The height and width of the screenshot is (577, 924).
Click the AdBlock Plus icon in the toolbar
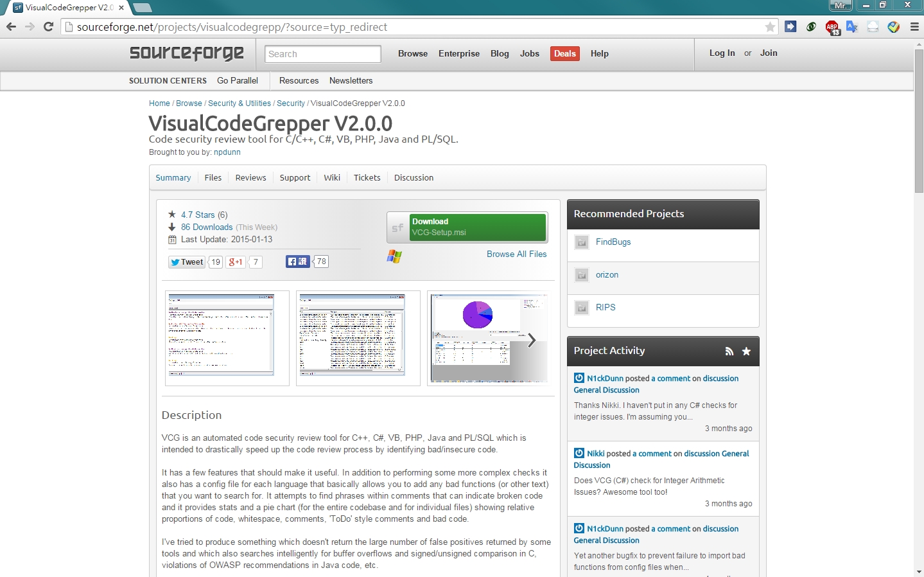(831, 27)
